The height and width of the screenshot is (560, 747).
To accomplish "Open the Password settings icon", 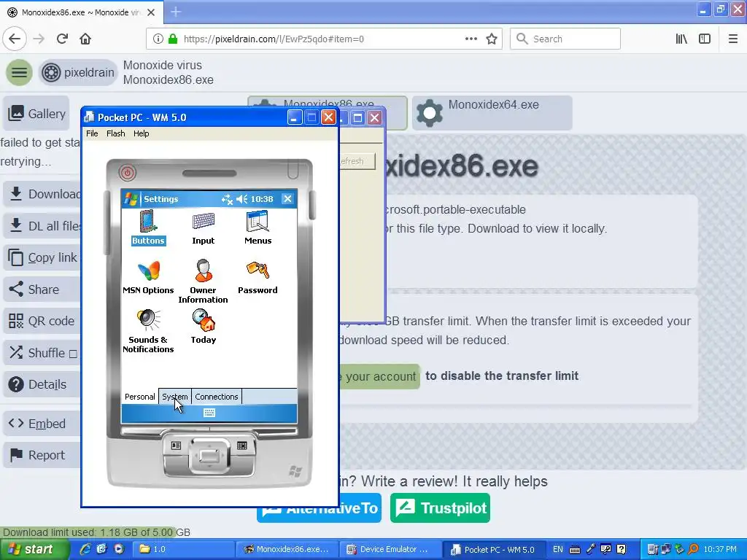I will tap(258, 277).
